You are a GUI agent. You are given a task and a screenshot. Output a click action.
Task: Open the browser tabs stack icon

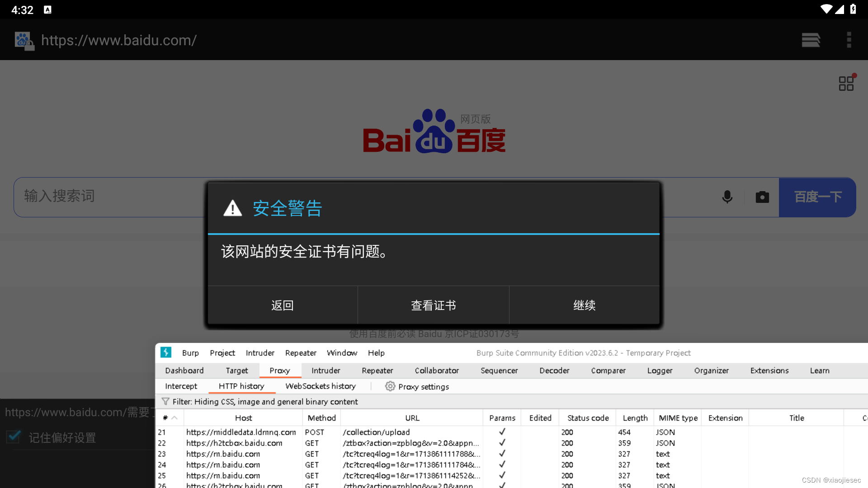pyautogui.click(x=811, y=40)
